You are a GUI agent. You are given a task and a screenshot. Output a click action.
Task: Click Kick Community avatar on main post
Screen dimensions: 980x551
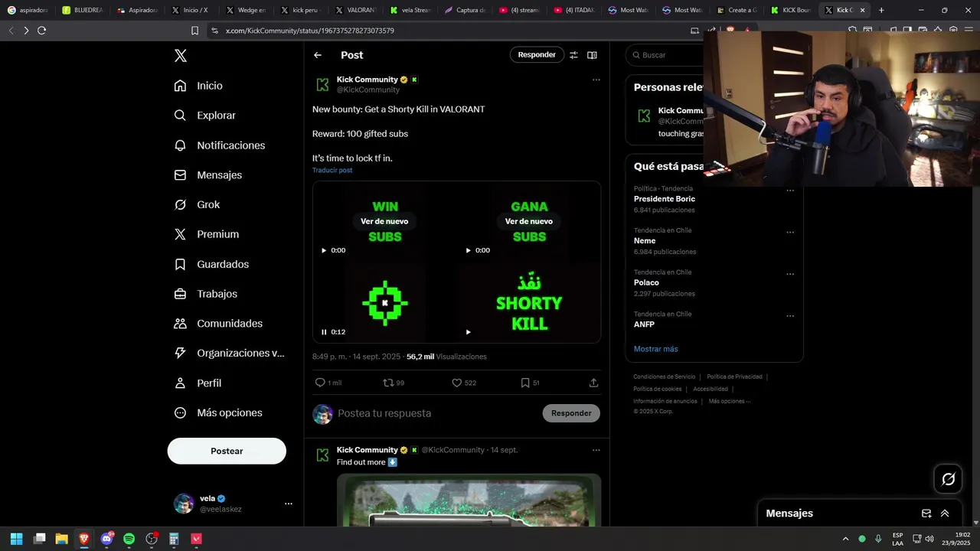(322, 84)
